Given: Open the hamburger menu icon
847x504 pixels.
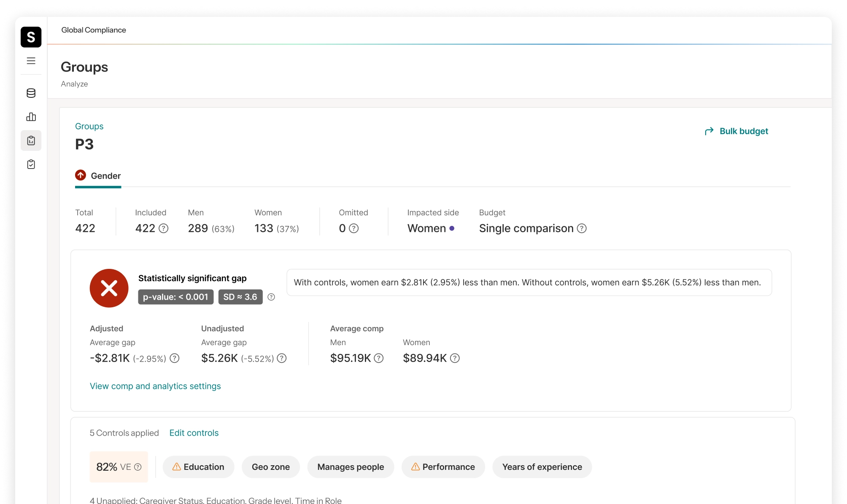Looking at the screenshot, I should (31, 61).
